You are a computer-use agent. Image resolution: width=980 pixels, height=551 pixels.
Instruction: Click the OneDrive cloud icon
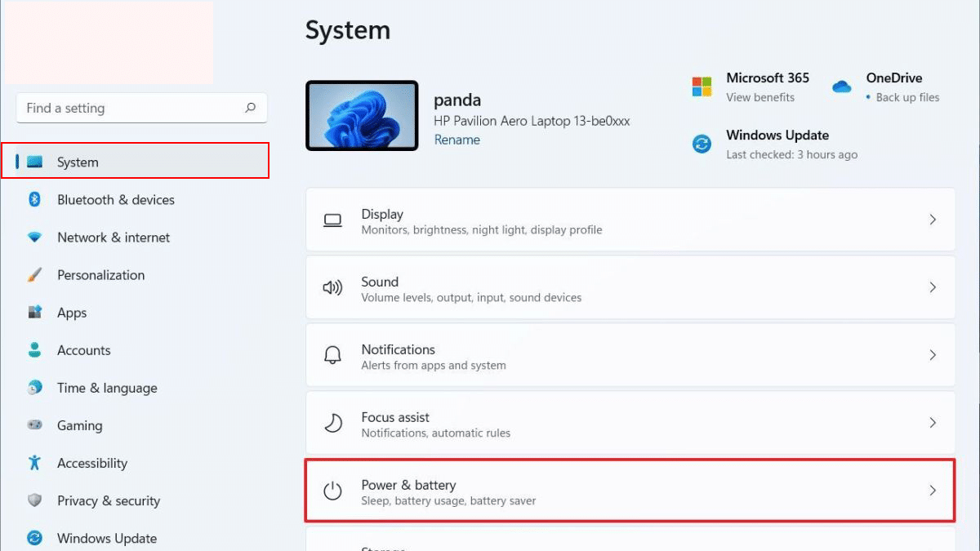[842, 87]
